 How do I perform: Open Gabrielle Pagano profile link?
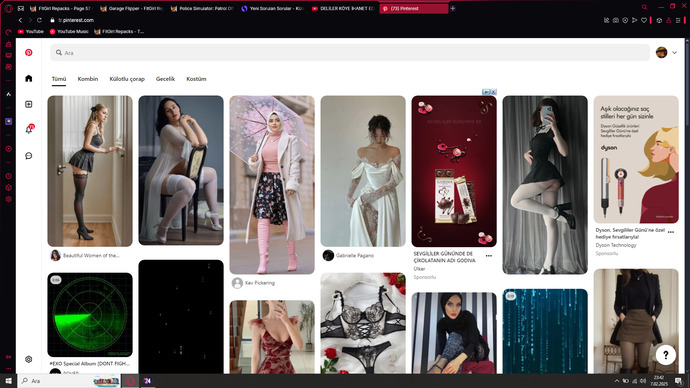[x=355, y=256]
